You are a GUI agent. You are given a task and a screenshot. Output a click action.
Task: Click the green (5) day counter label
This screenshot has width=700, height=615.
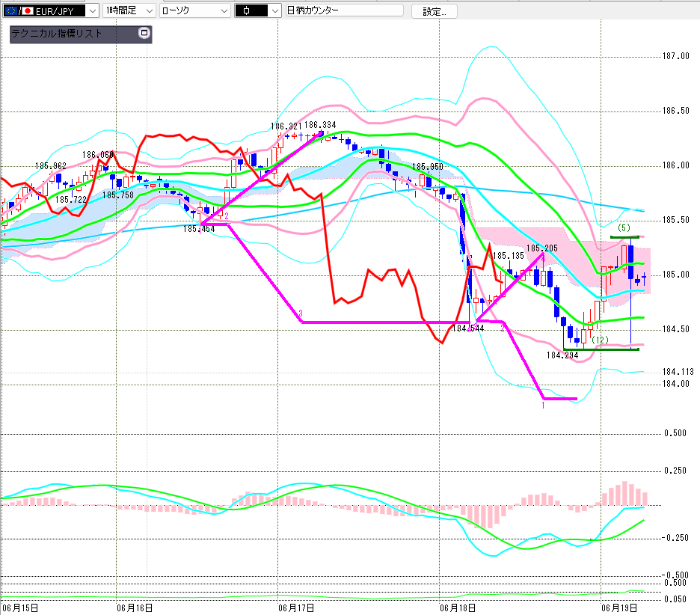pyautogui.click(x=624, y=227)
